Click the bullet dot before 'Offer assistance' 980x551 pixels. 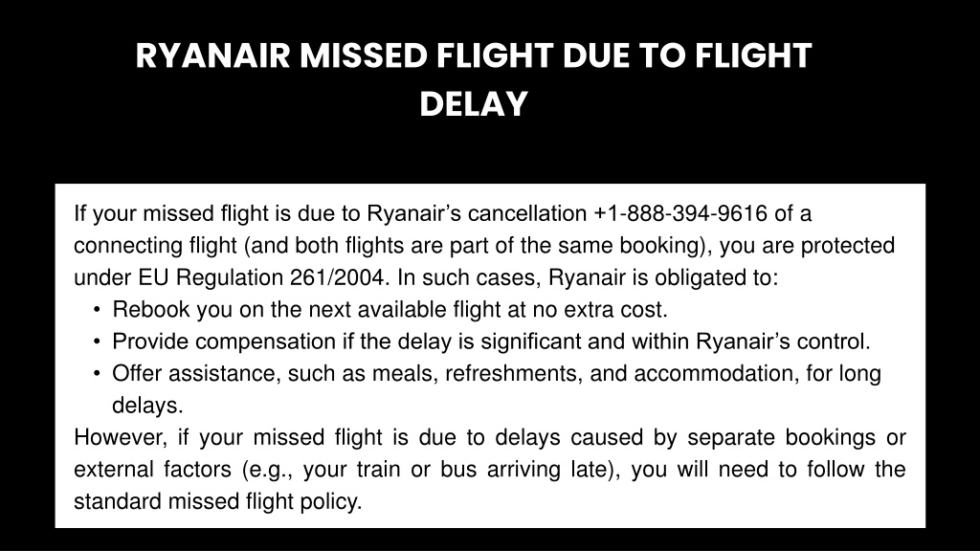point(97,374)
